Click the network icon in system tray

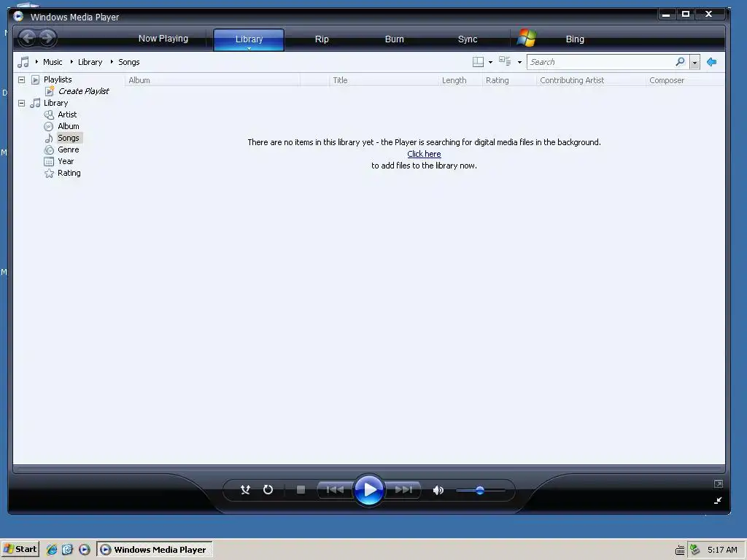[695, 550]
